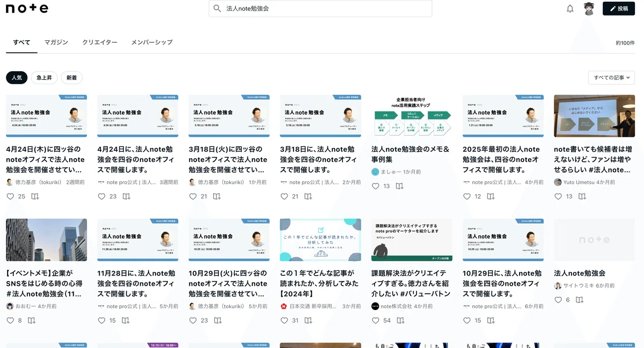Like サイトウミキ's 法人note勉強会 article
Screen dimensions: 644x348
pos(558,300)
